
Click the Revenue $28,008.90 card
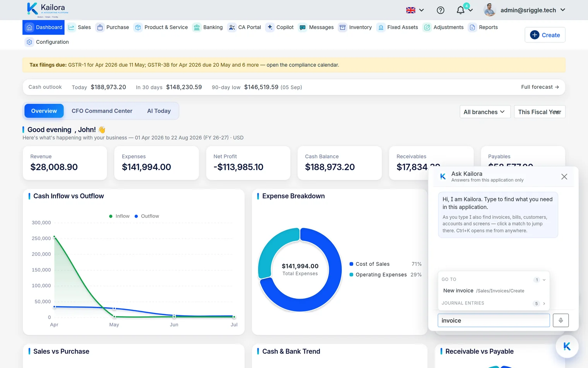[65, 163]
